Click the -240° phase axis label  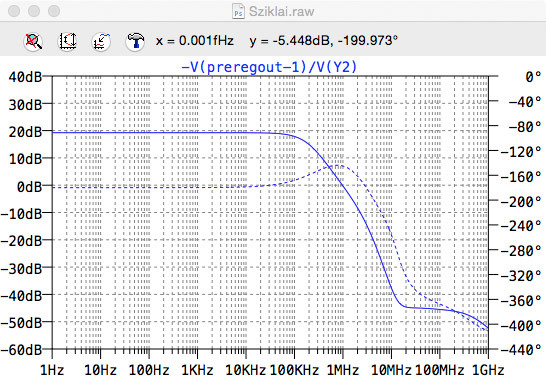pos(521,226)
